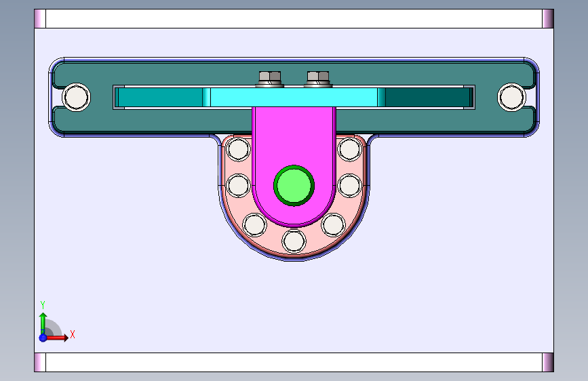
Task: Pick the lower-right bolt on the pink flange
Action: coord(334,224)
